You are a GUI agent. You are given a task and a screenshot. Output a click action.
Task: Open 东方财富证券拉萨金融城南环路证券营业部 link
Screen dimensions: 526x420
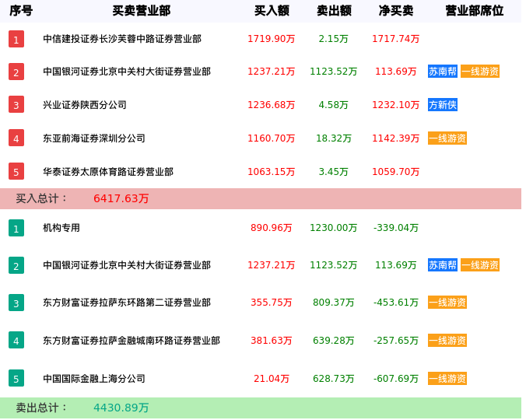[131, 340]
